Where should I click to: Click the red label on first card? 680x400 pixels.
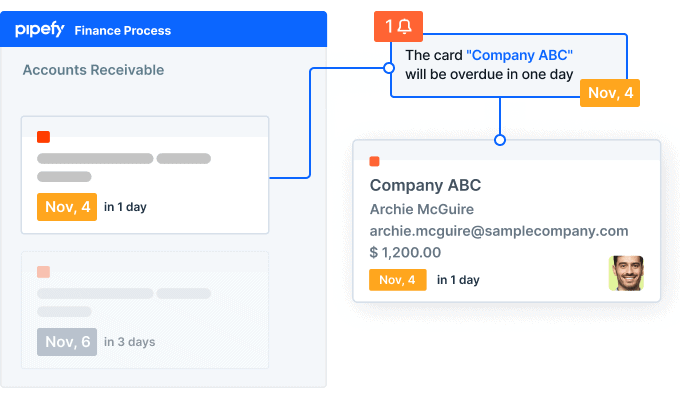point(43,137)
